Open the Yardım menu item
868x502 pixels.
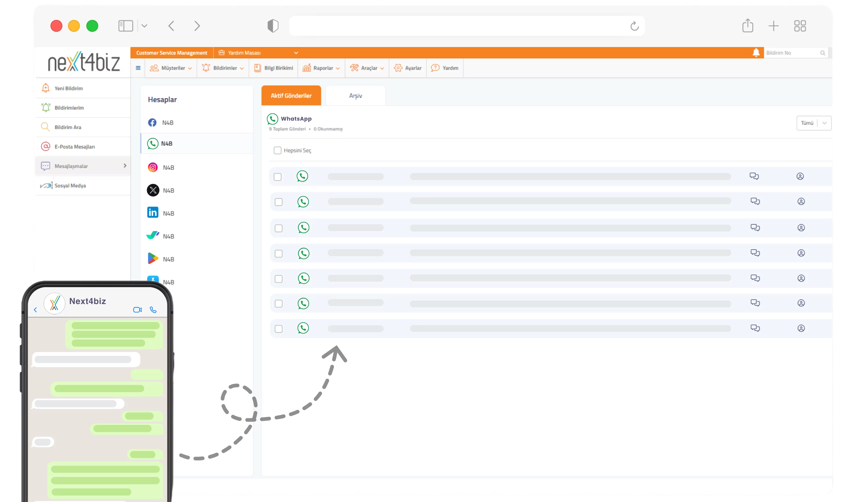point(445,68)
